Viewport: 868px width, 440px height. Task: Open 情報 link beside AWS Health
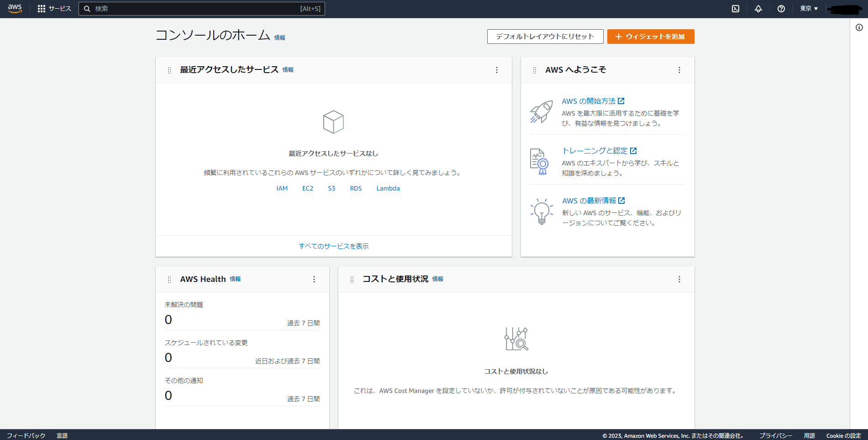point(235,279)
